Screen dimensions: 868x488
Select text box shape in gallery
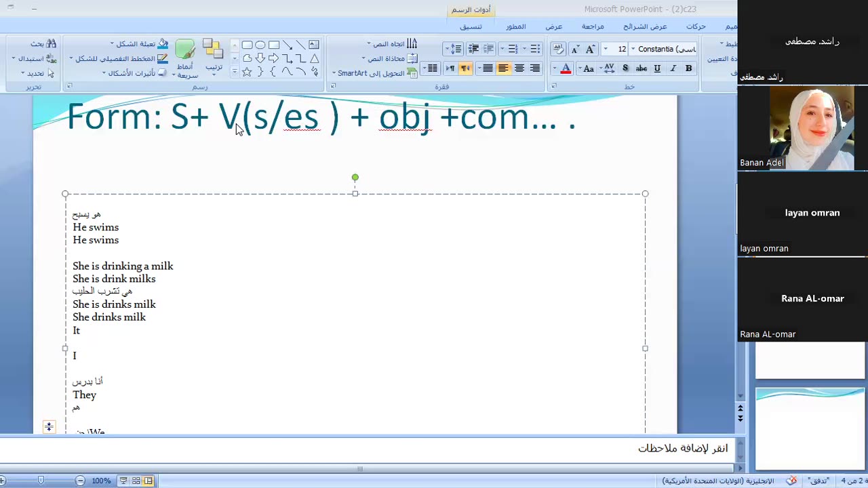coord(313,45)
